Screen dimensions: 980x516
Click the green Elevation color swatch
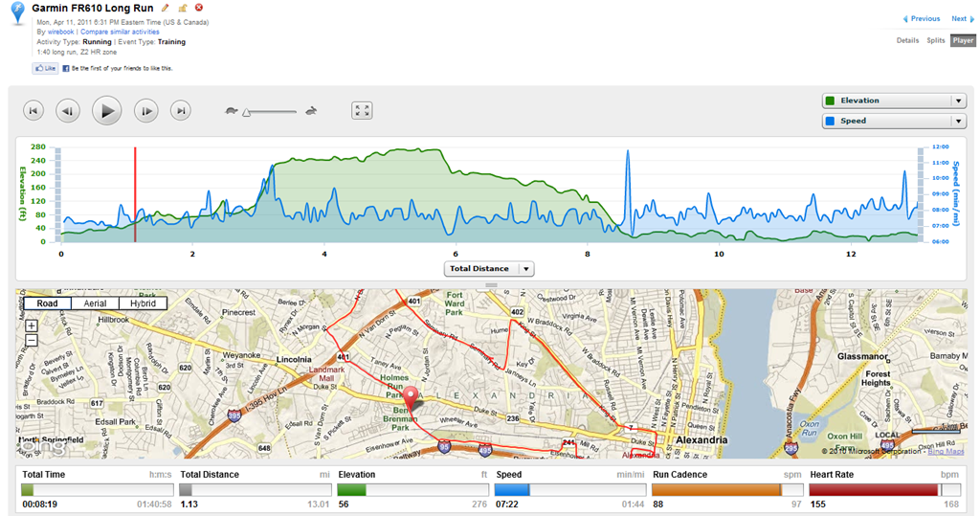(x=830, y=101)
